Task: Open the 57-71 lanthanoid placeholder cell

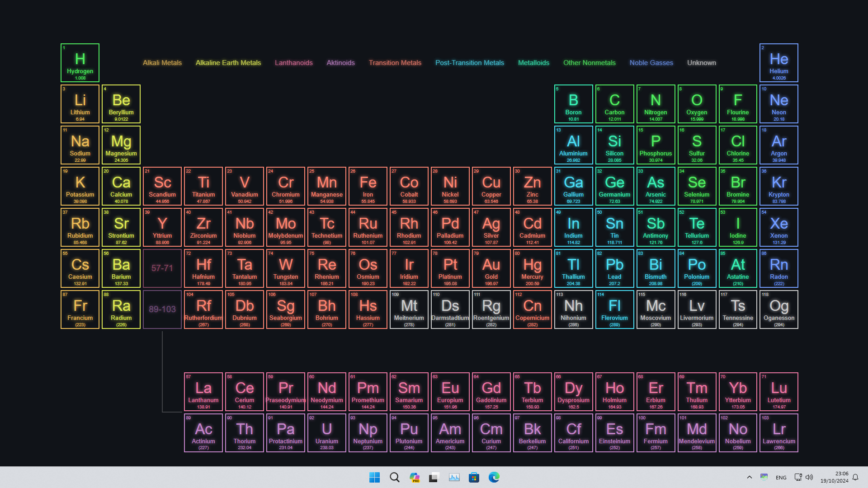Action: 162,268
